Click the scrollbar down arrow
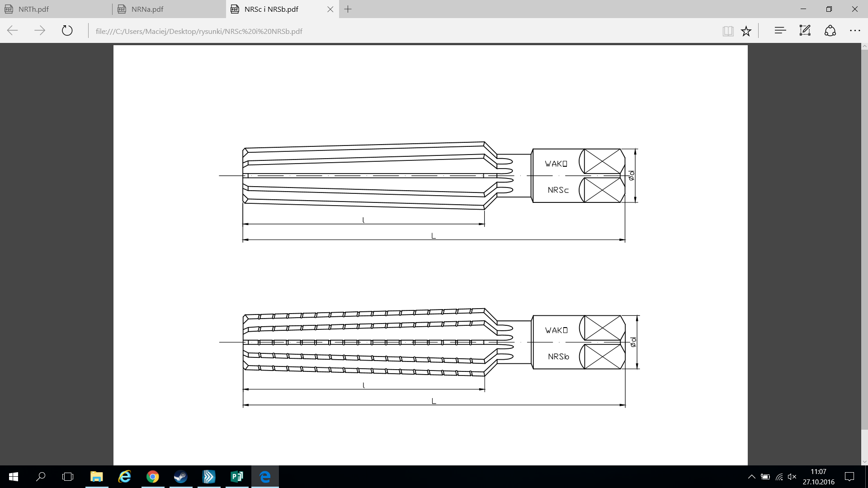 click(864, 462)
